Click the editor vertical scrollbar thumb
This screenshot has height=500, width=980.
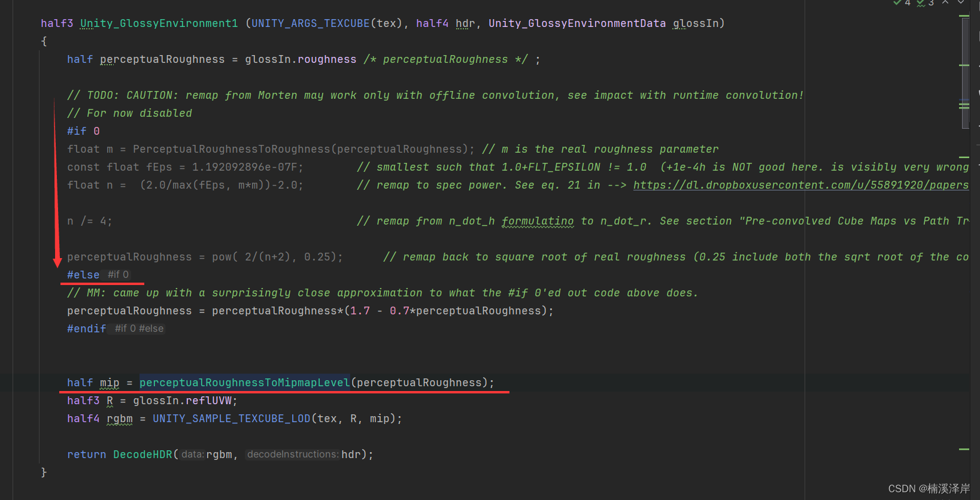(x=965, y=72)
